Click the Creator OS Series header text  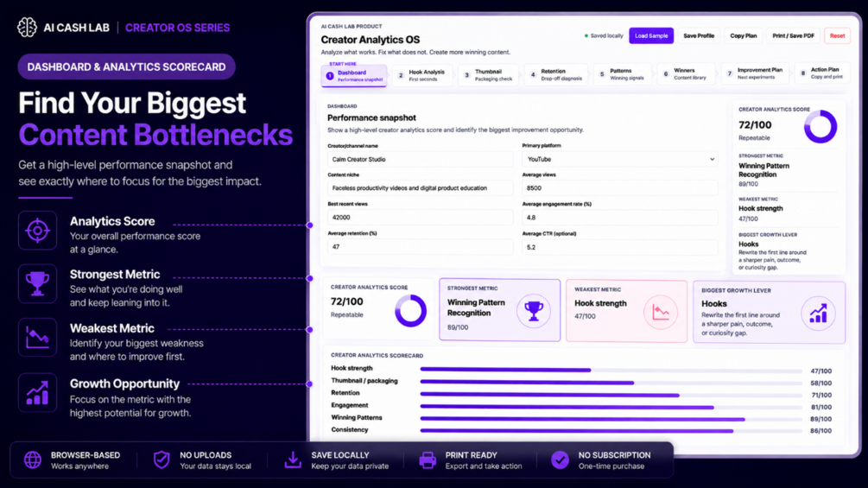[177, 28]
